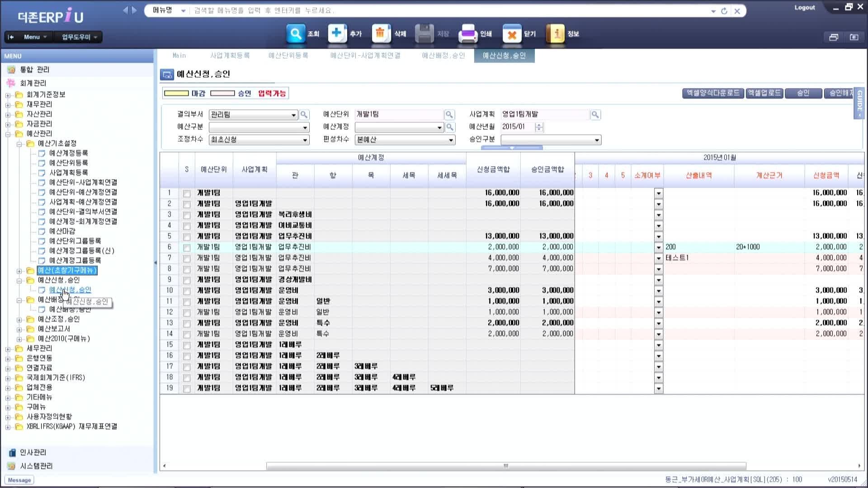Click the 예산년월 input field
868x488 pixels.
(517, 127)
